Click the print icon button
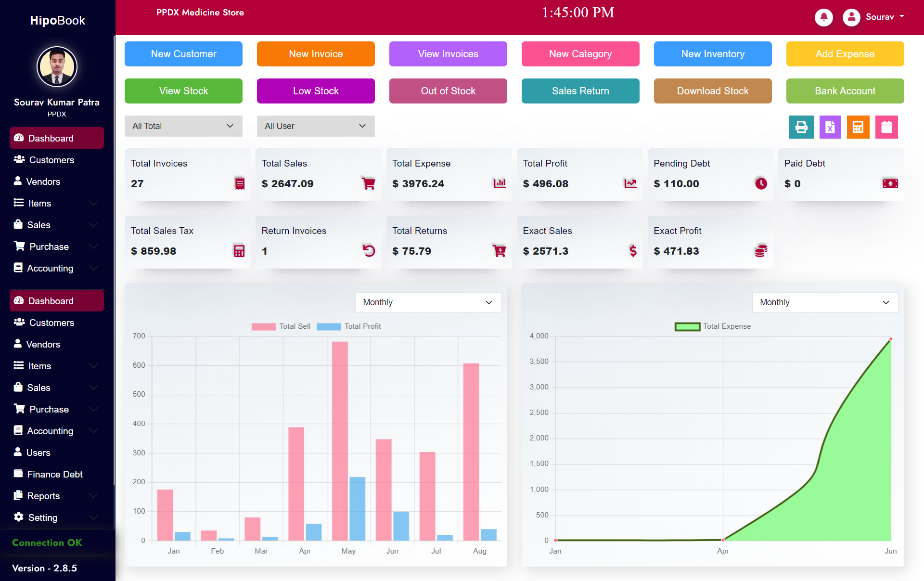The width and height of the screenshot is (924, 581). [x=801, y=127]
